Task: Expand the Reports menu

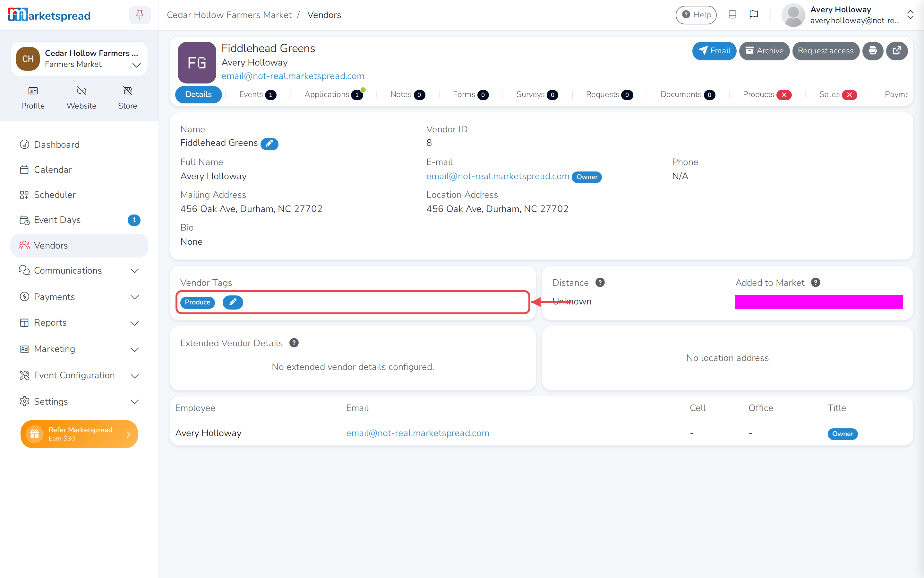Action: click(x=80, y=323)
